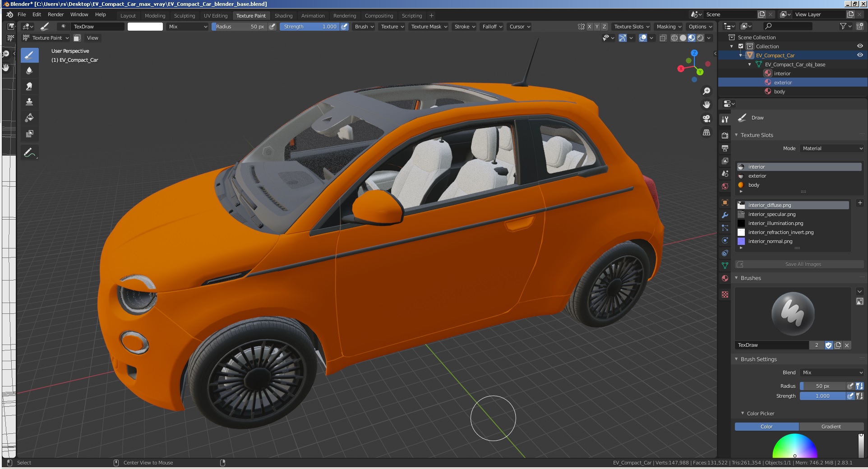
Task: Select interior_normal.png texture slot
Action: (x=793, y=241)
